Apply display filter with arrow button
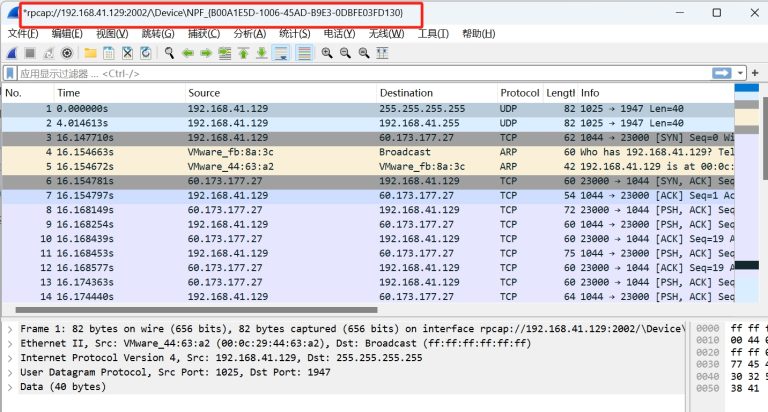Screen dimensions: 768x412 (x=721, y=73)
